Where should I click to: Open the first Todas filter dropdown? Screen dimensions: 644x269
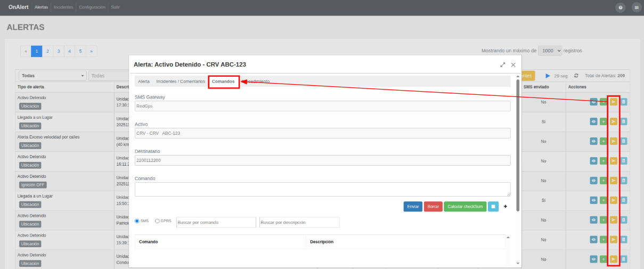(53, 76)
